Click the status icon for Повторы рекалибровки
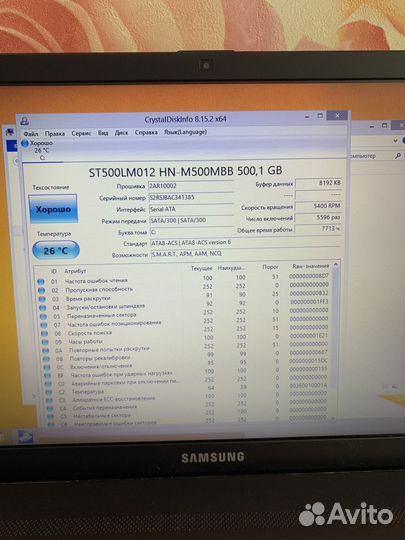The height and width of the screenshot is (540, 405). [x=47, y=359]
